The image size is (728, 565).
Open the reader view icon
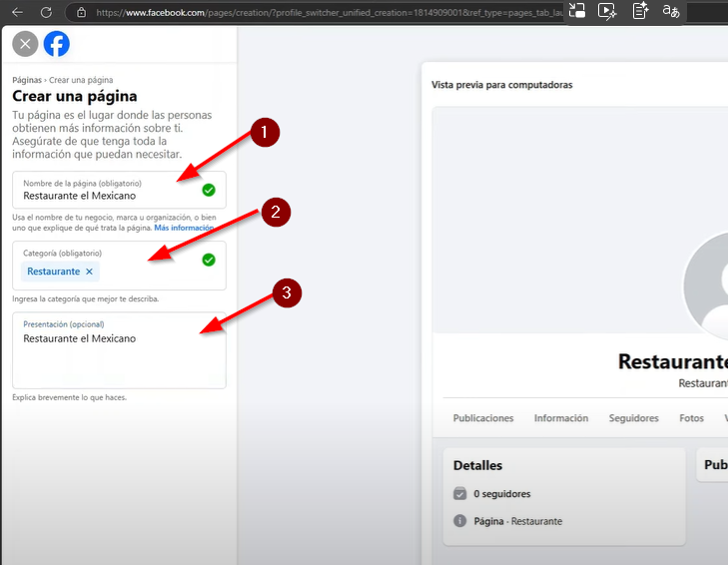[640, 11]
